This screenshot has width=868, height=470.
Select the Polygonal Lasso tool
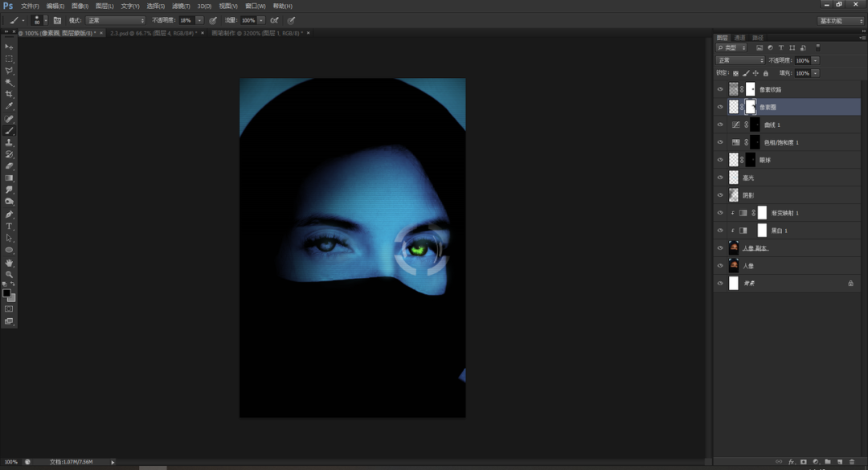tap(9, 71)
